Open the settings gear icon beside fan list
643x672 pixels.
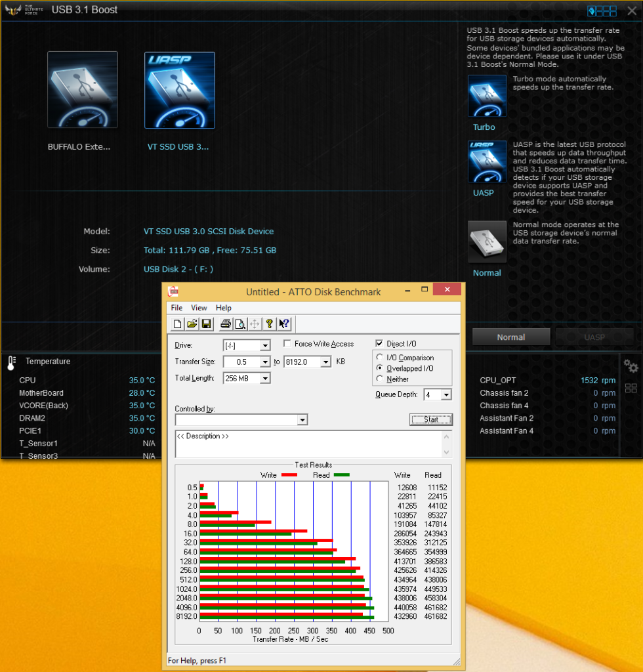631,366
